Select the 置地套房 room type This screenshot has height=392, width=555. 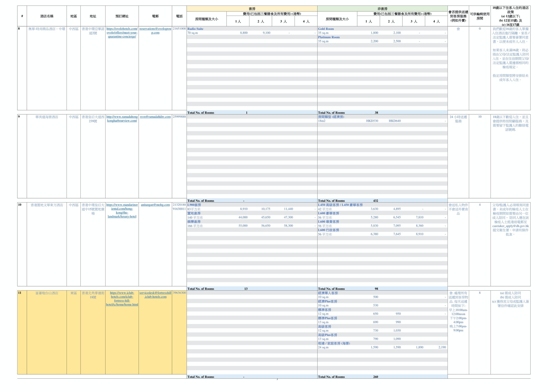(194, 213)
